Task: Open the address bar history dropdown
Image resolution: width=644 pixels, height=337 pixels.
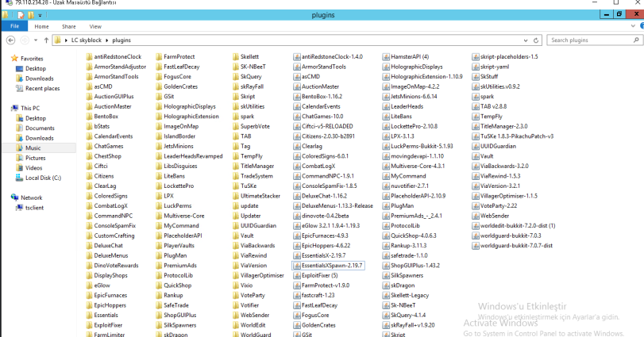Action: [x=526, y=40]
